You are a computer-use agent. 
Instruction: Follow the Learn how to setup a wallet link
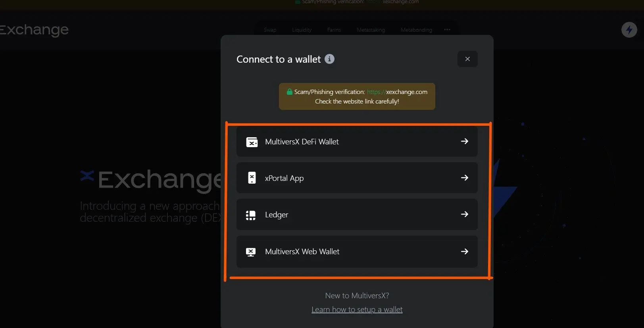pos(357,309)
